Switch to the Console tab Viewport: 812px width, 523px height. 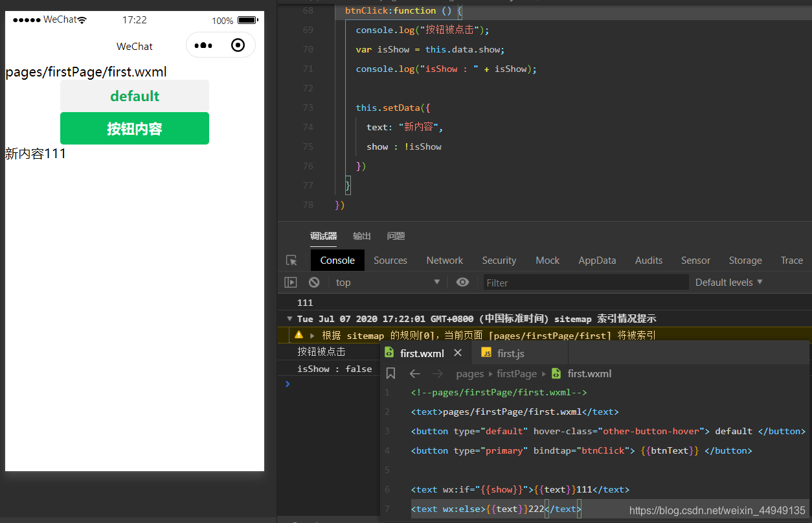(x=337, y=261)
